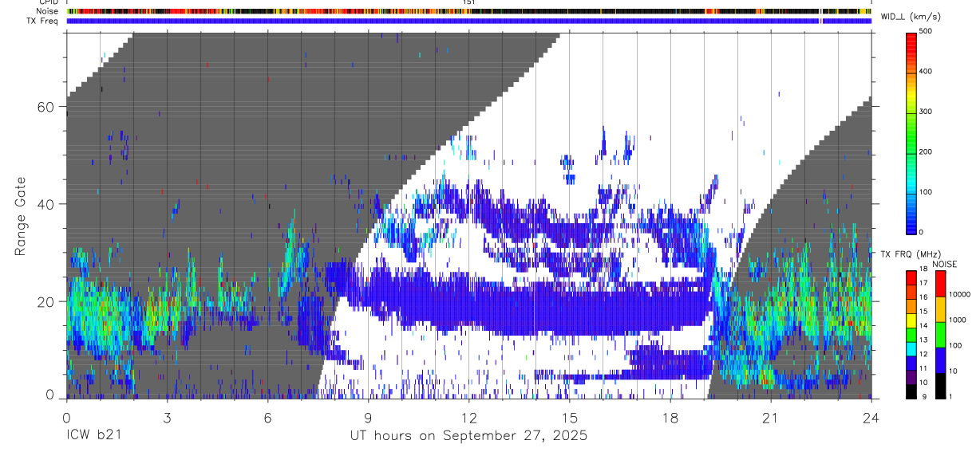Click the 1000 tick on NOISE scale
The width and height of the screenshot is (980, 452).
pos(958,320)
